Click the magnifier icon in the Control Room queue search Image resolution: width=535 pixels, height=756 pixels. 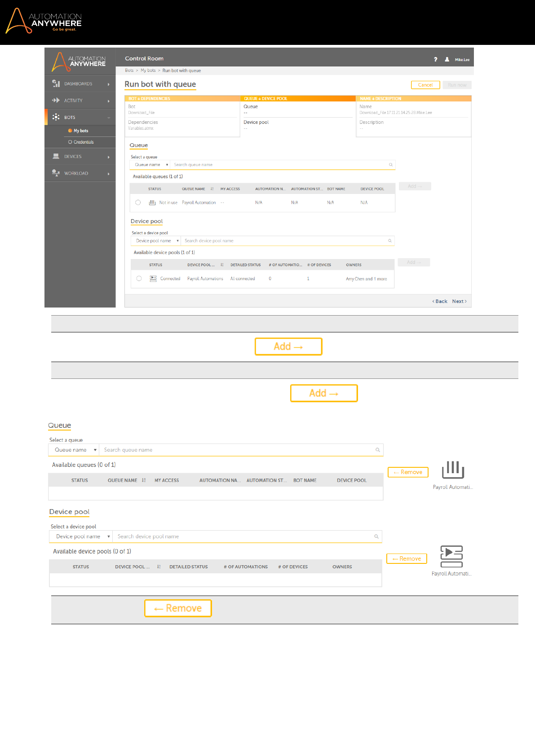pos(391,165)
